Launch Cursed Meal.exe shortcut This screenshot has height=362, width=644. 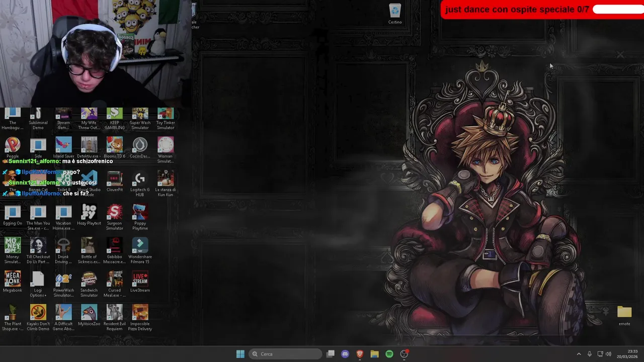tap(115, 285)
